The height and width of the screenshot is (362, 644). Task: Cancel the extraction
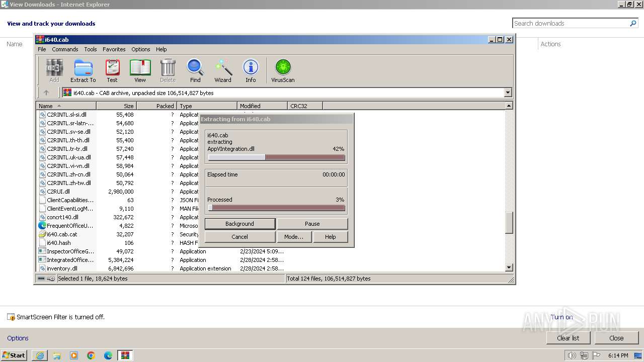tap(240, 237)
